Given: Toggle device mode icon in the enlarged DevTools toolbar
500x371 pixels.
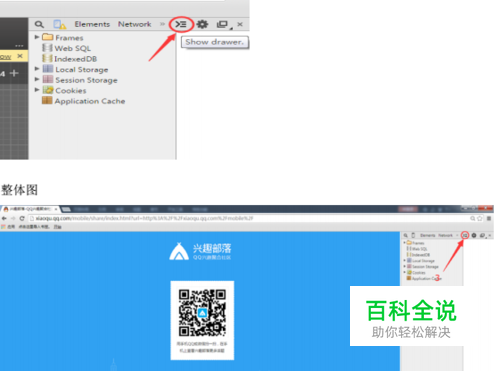Looking at the screenshot, I should pyautogui.click(x=59, y=24).
